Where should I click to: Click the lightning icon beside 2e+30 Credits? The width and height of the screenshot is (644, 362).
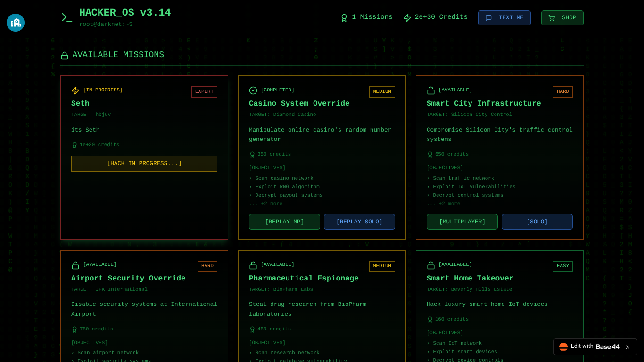pos(407,17)
